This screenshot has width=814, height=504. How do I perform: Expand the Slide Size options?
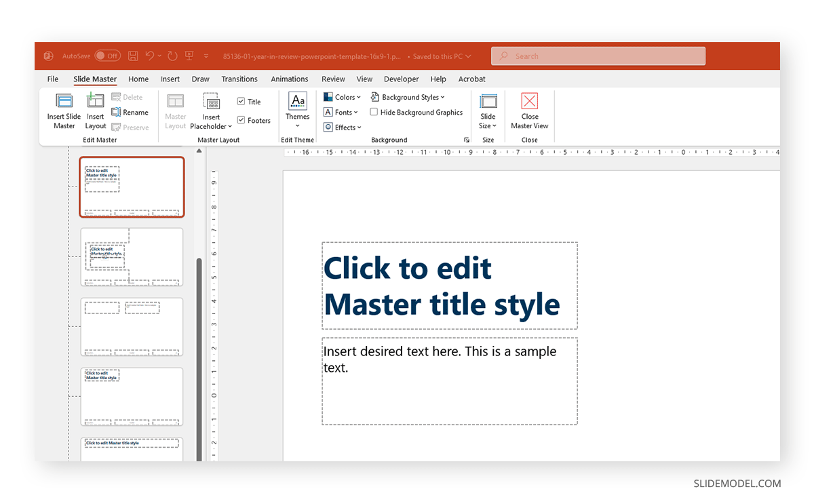488,112
